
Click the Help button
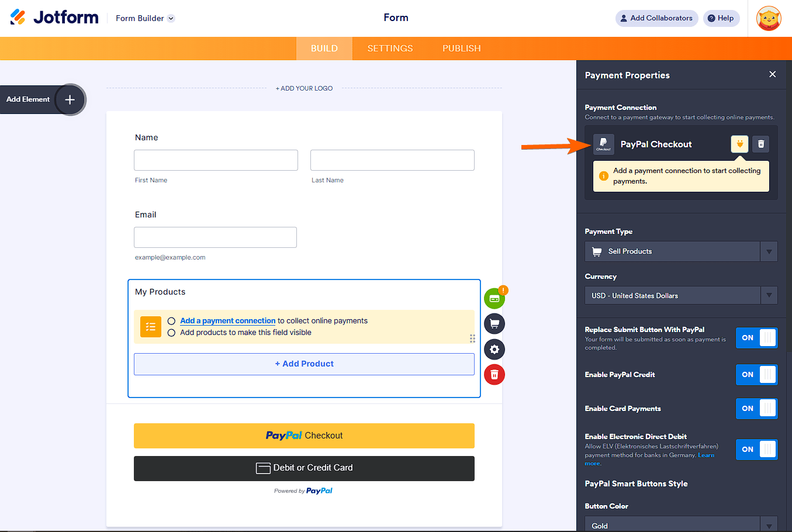click(x=721, y=18)
